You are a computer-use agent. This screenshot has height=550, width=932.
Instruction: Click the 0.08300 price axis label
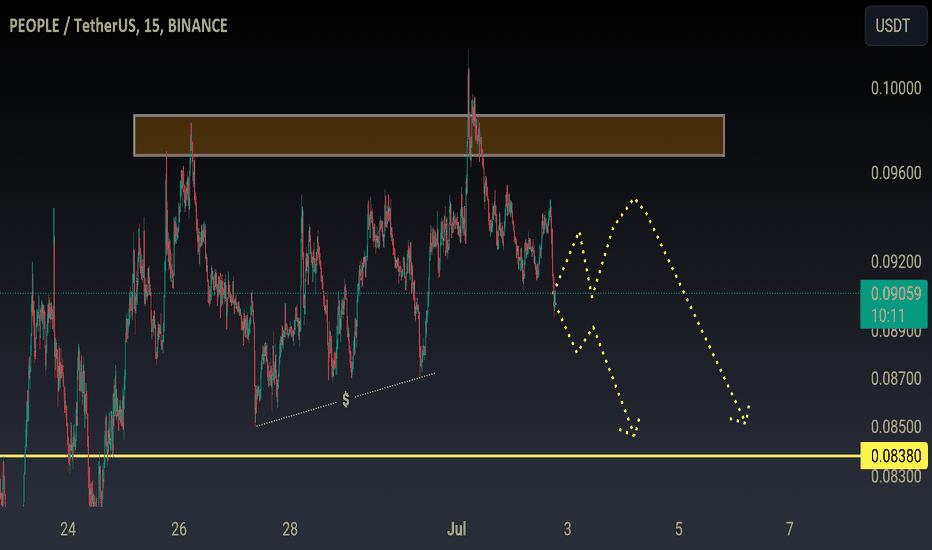pos(896,476)
